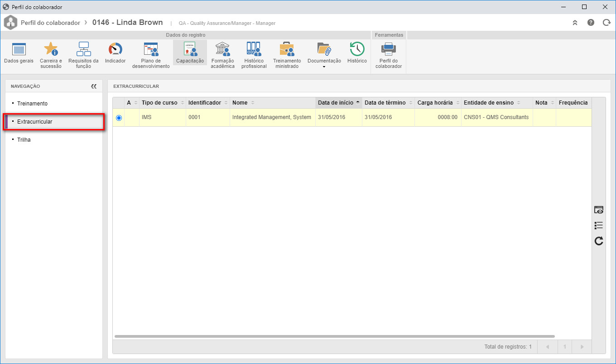Open the Dados gerais section

point(19,53)
